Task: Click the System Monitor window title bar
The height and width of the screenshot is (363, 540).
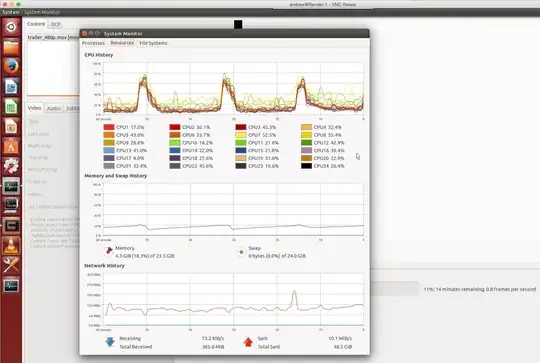Action: [x=225, y=33]
